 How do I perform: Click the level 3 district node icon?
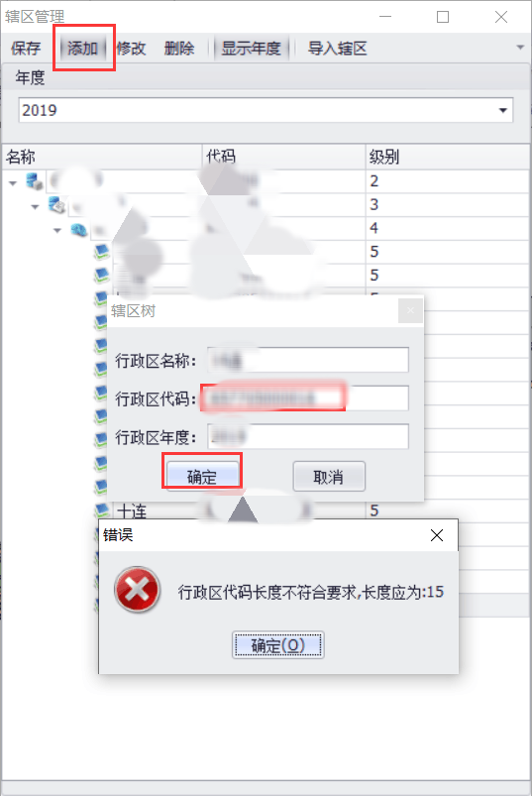click(x=56, y=205)
